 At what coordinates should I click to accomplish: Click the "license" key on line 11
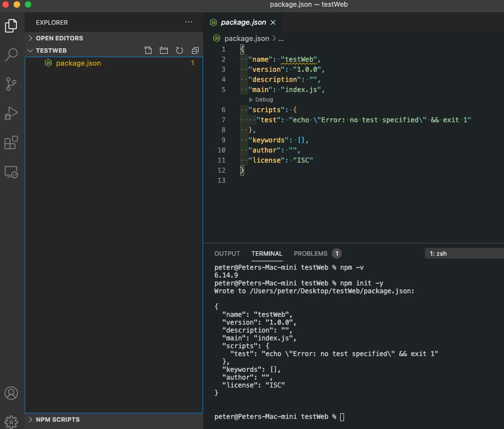pos(266,160)
